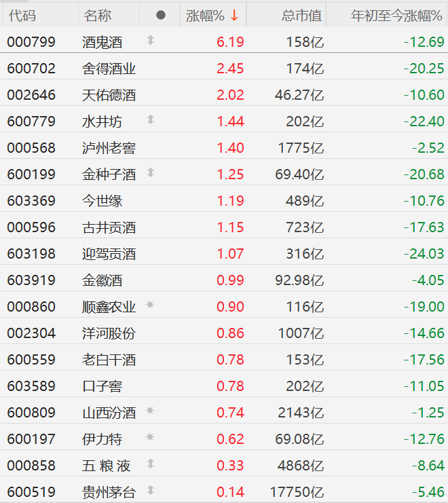Click the 174亿 market cap value
This screenshot has height=503, width=448.
point(305,69)
